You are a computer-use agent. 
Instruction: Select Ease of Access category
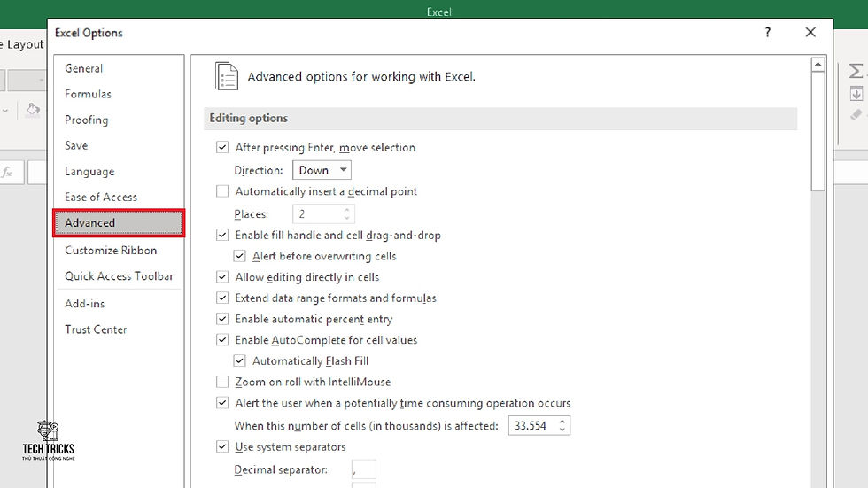[x=101, y=197]
